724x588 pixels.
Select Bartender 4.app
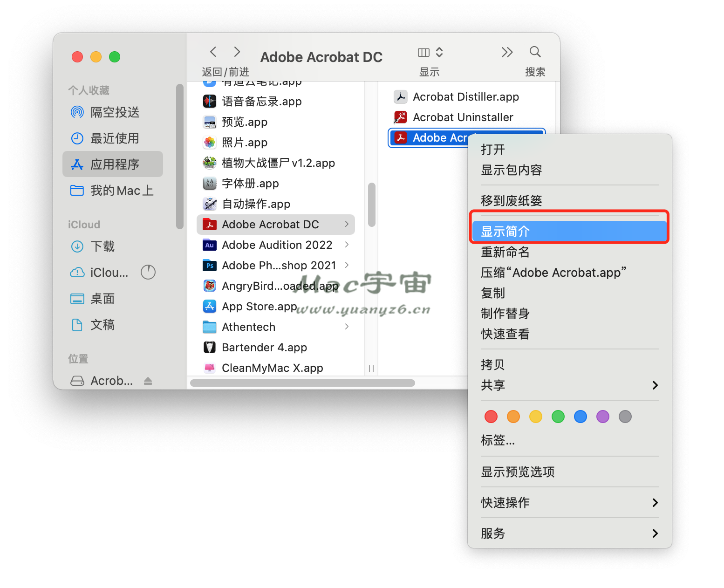276,348
